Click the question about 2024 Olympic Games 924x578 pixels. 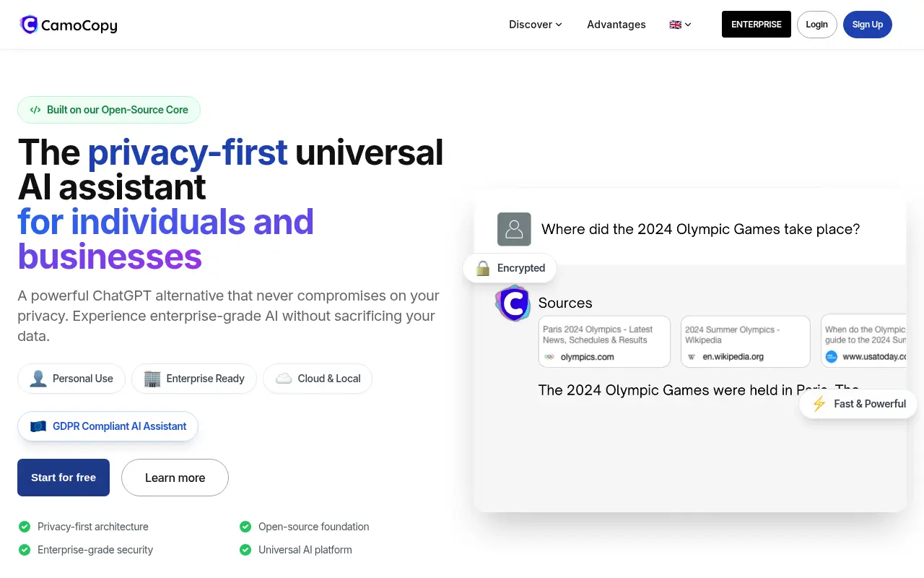700,229
